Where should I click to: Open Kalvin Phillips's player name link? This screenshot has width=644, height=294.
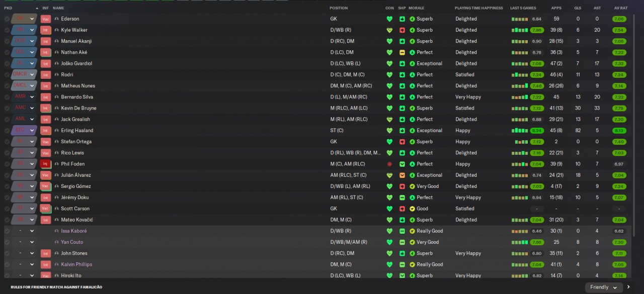click(76, 264)
